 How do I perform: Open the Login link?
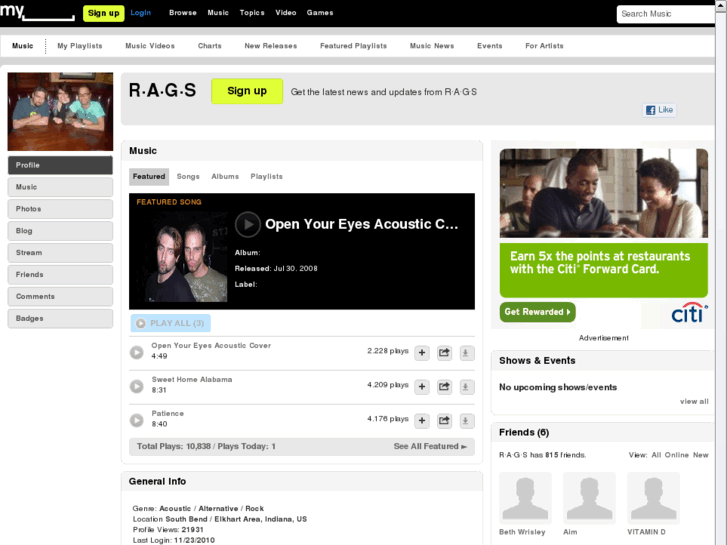(140, 13)
